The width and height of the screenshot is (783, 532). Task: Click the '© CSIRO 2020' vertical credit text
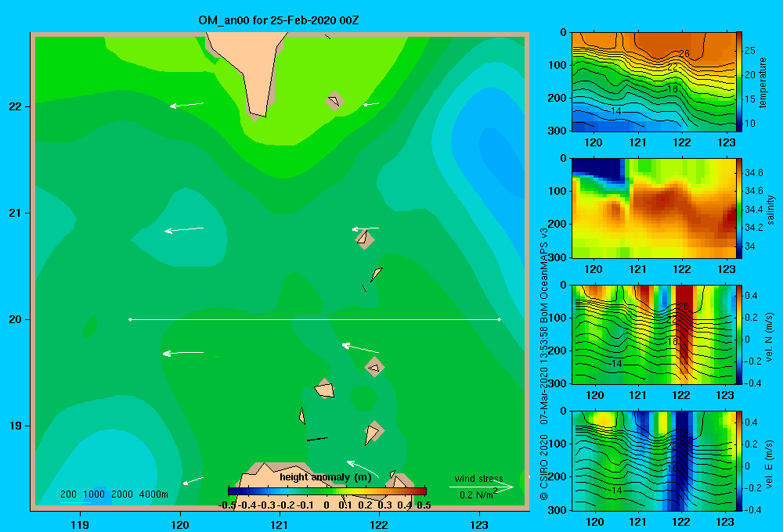(544, 467)
